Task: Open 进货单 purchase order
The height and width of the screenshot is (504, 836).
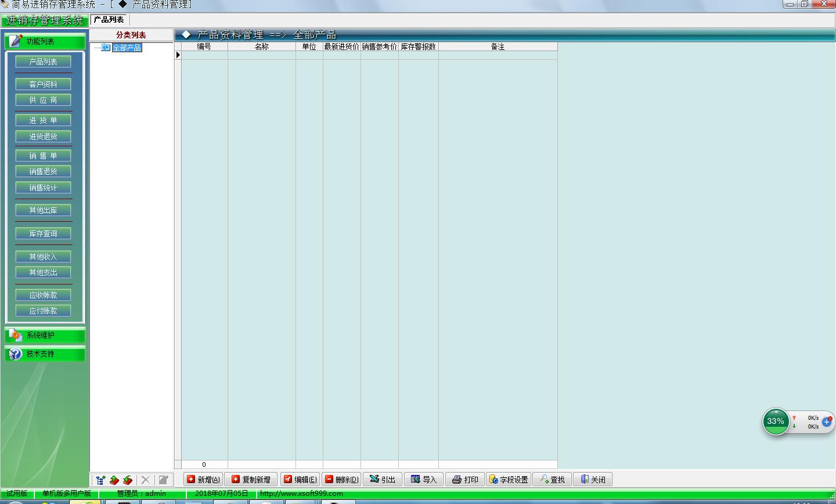Action: point(44,120)
